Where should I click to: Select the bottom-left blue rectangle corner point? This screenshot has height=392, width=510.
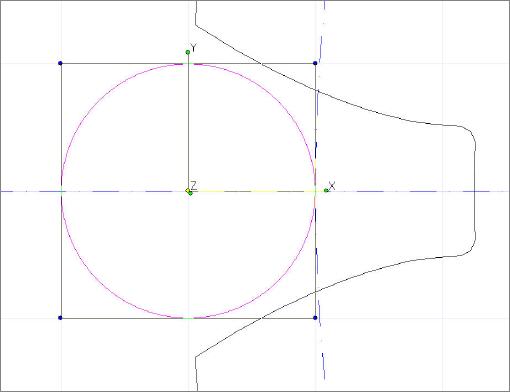pos(60,318)
